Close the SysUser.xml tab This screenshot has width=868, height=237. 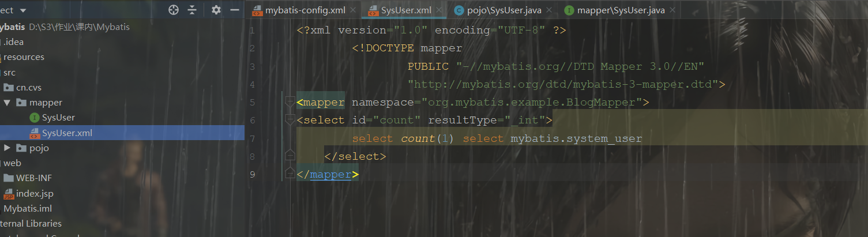click(x=439, y=10)
